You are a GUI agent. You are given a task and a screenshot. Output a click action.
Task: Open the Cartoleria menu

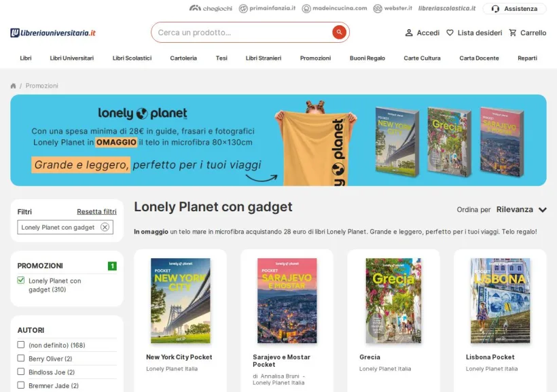coord(183,58)
